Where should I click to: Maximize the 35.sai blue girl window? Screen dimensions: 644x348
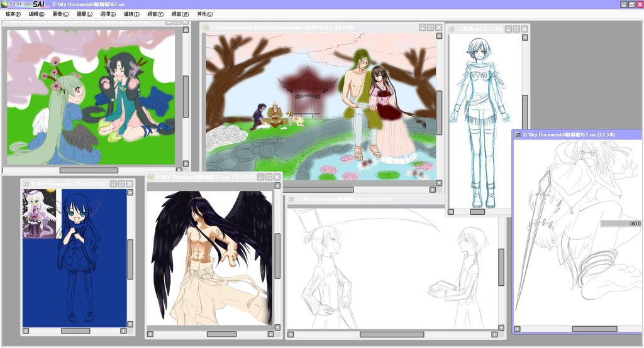click(x=121, y=184)
